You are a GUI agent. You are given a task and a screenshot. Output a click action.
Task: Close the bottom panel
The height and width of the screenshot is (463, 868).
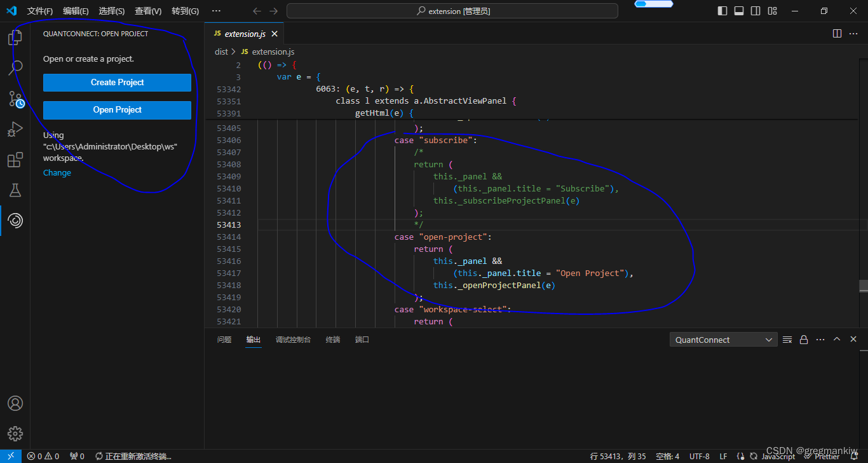coord(854,340)
